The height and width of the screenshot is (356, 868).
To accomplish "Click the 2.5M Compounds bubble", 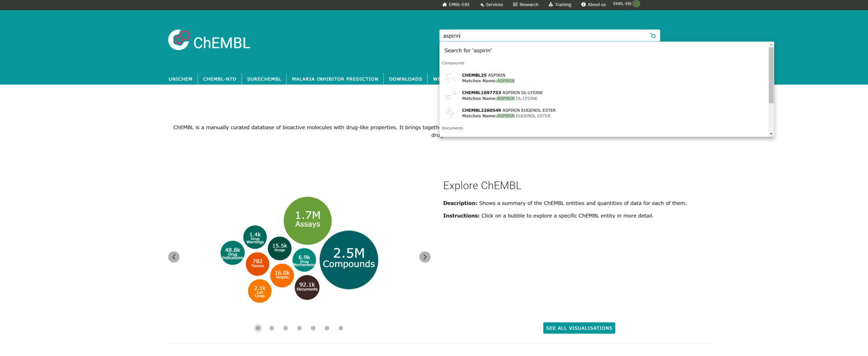I will [x=348, y=260].
